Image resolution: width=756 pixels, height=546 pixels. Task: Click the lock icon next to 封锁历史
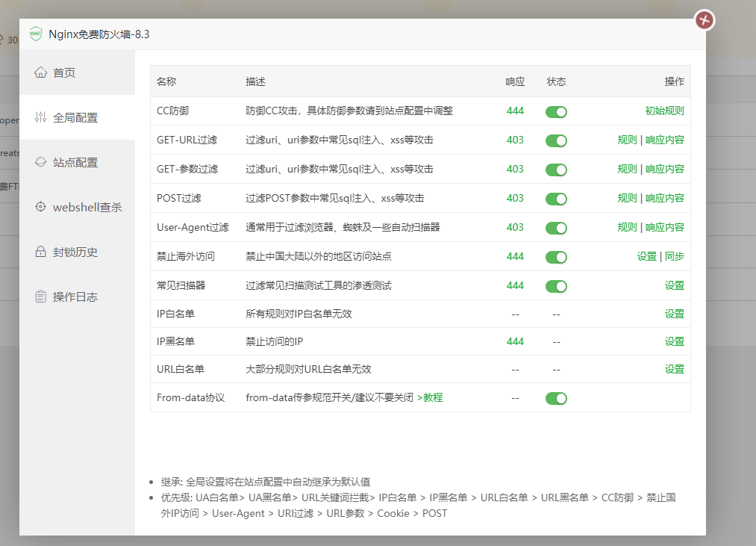pyautogui.click(x=40, y=252)
